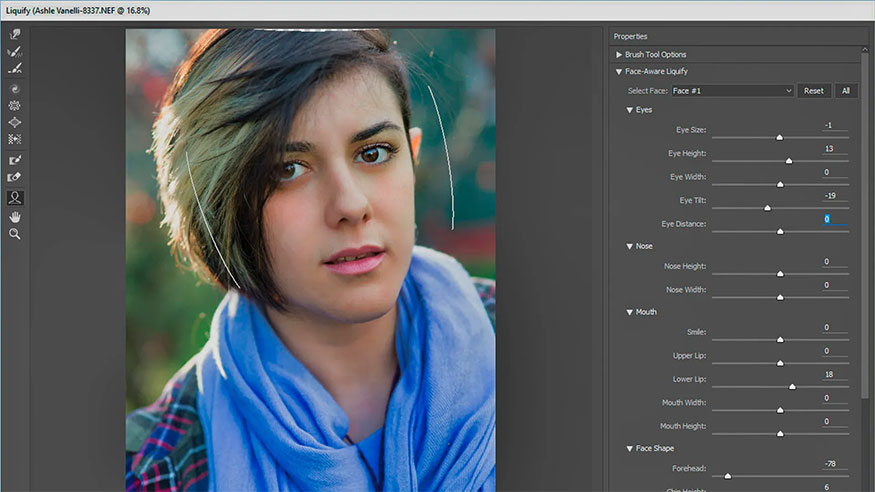Select the Pucker tool
The image size is (875, 492).
tap(15, 105)
